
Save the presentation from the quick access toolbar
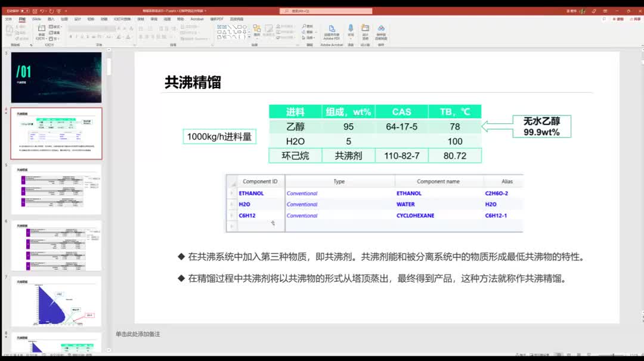[35, 11]
